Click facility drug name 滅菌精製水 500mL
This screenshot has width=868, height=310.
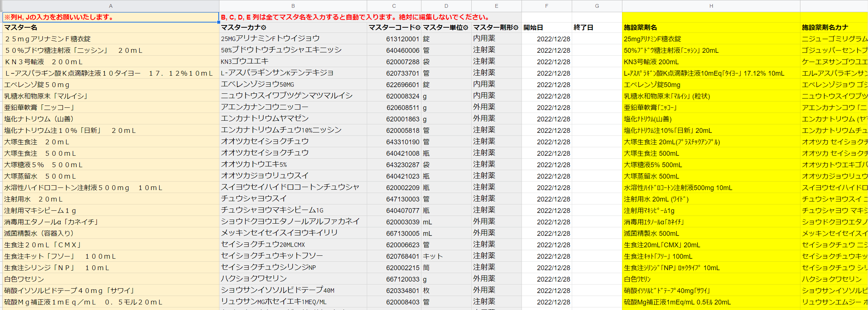click(x=651, y=233)
